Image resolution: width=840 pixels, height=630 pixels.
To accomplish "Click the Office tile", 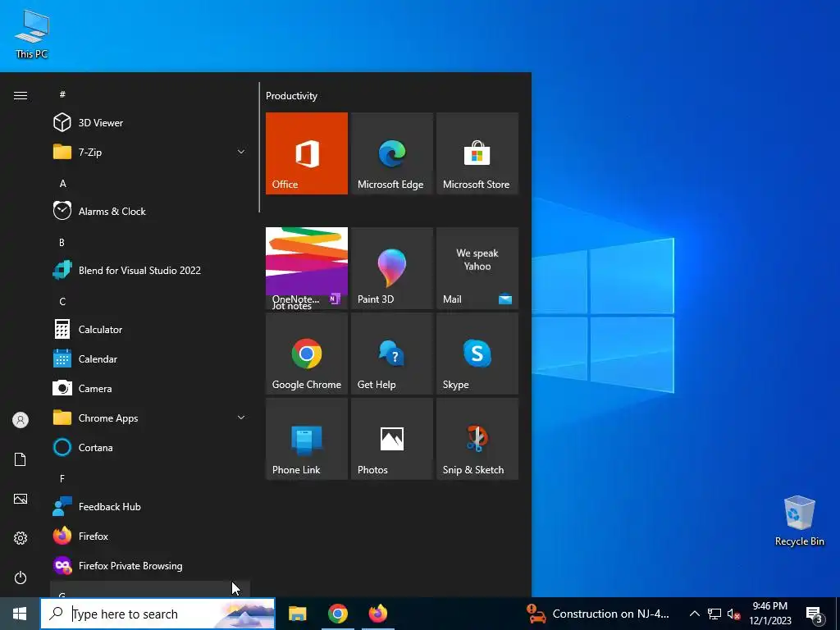I will (x=307, y=153).
